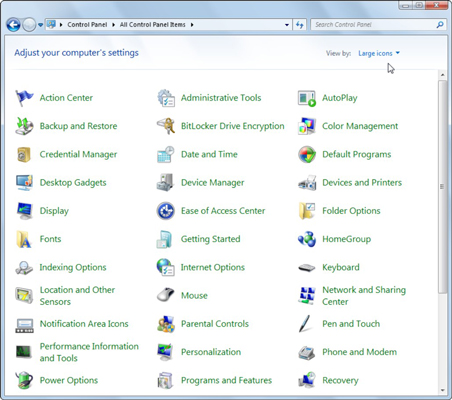
Task: Expand the arrow after Control Panel breadcrumb
Action: click(x=113, y=25)
